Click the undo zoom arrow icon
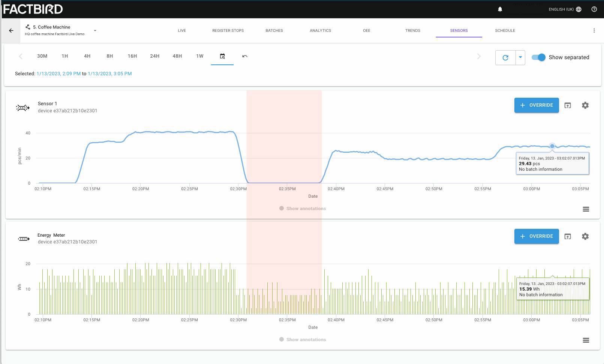Screen dimensions: 604x364 tap(245, 56)
